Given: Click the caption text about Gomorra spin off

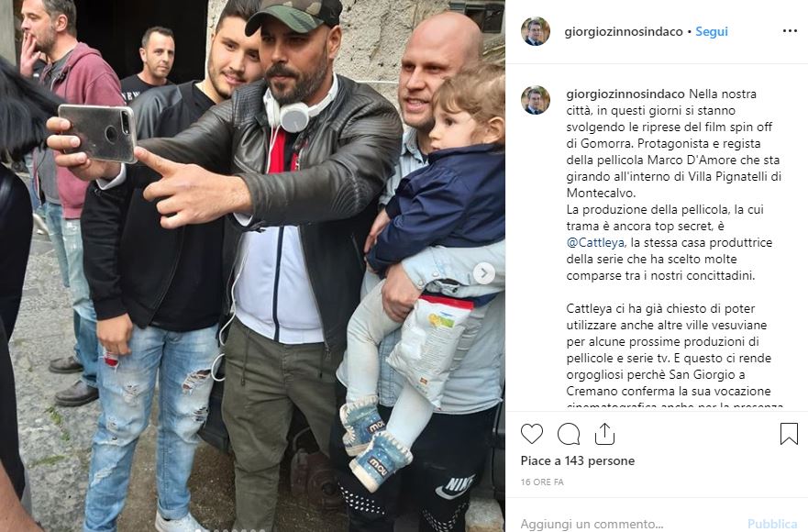Looking at the screenshot, I should (x=674, y=143).
